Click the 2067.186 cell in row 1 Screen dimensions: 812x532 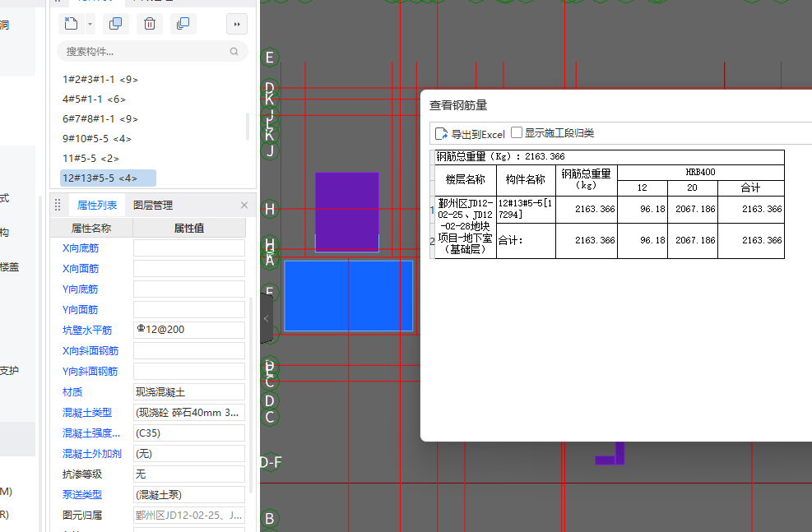(x=693, y=209)
